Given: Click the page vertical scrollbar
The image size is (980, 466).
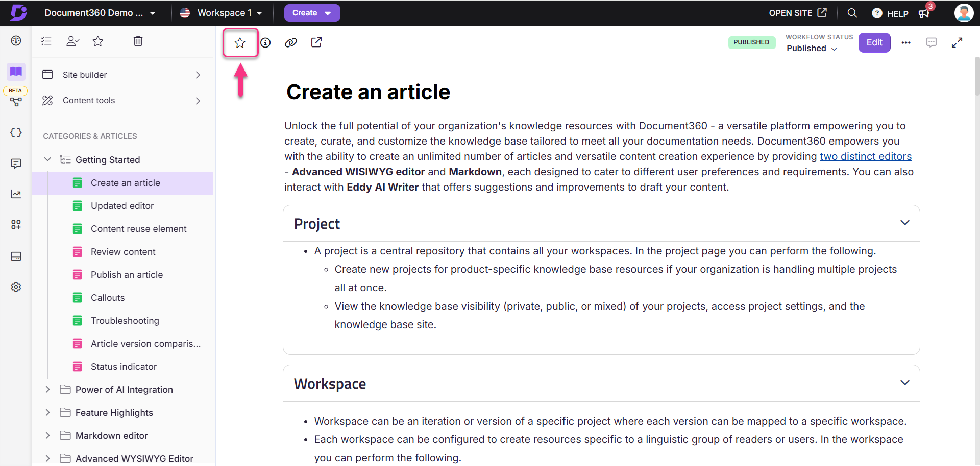Looking at the screenshot, I should [x=977, y=76].
